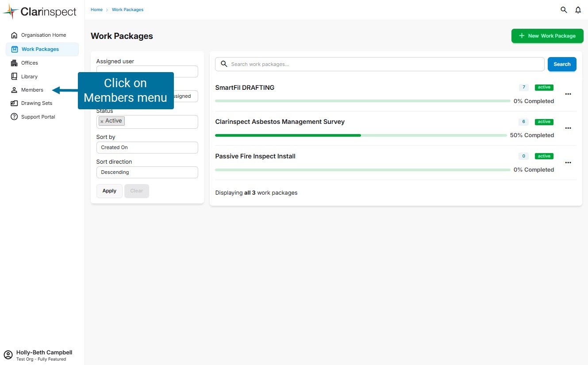Click the Support Portal question mark icon
The image size is (588, 365).
[14, 117]
